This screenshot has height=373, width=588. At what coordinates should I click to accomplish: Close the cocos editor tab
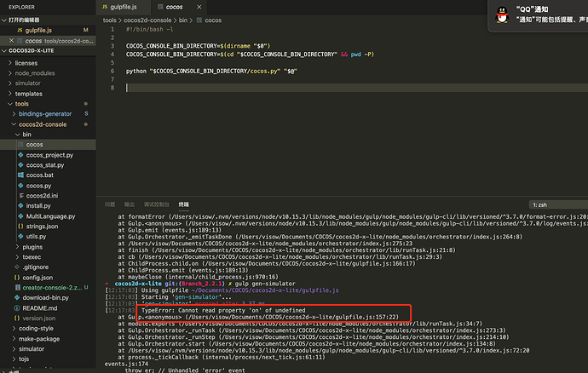[199, 7]
